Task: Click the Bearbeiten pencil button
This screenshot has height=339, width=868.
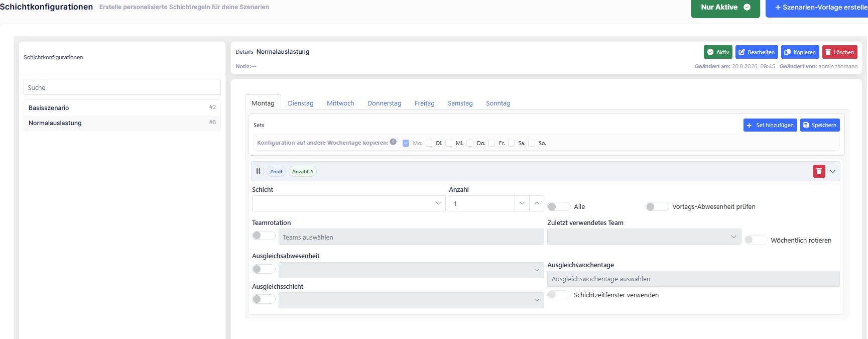Action: (x=757, y=52)
